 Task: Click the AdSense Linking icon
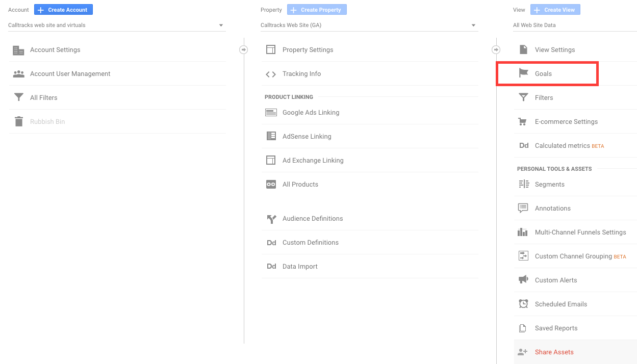point(271,136)
